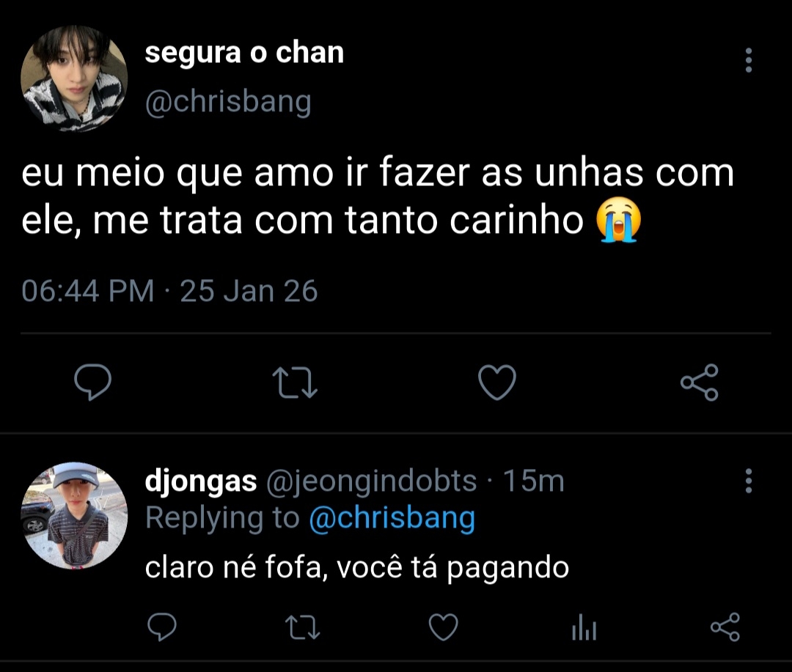Screen dimensions: 792x672
Task: Open the segura o chan display name
Action: click(244, 53)
